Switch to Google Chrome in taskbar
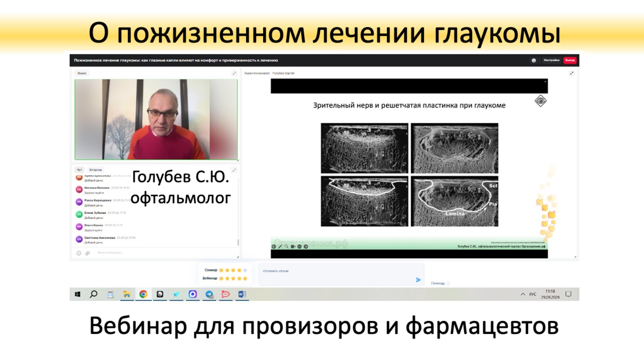 coord(143,294)
